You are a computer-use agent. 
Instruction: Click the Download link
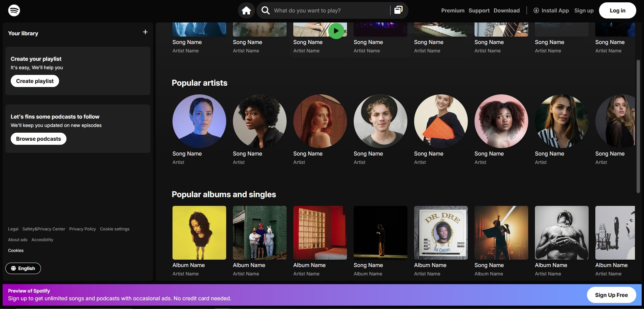click(x=506, y=10)
